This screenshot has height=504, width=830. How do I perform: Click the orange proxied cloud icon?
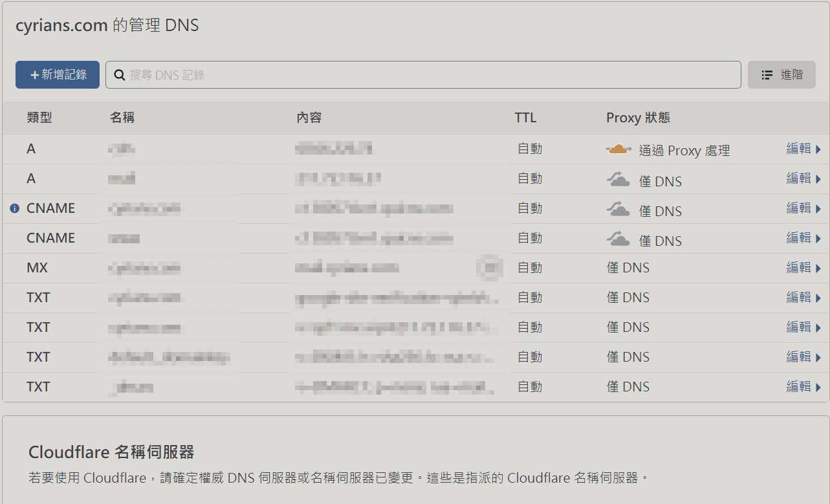619,149
